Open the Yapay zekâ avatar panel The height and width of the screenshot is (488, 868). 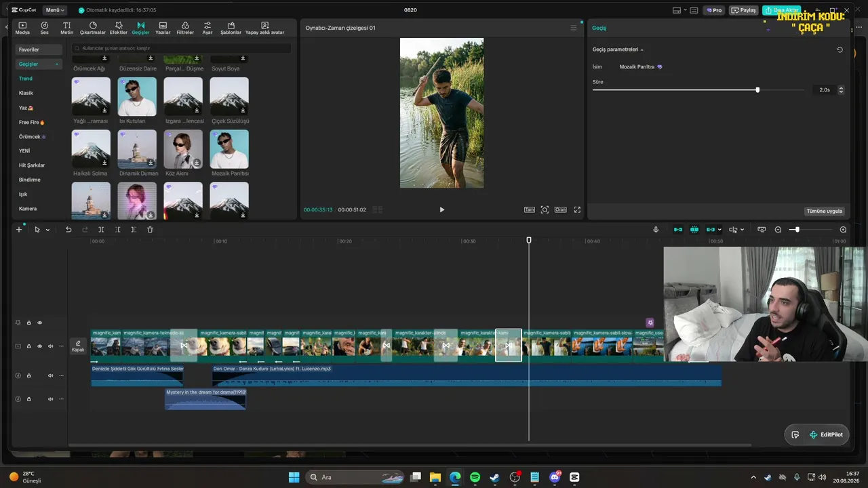coord(264,28)
